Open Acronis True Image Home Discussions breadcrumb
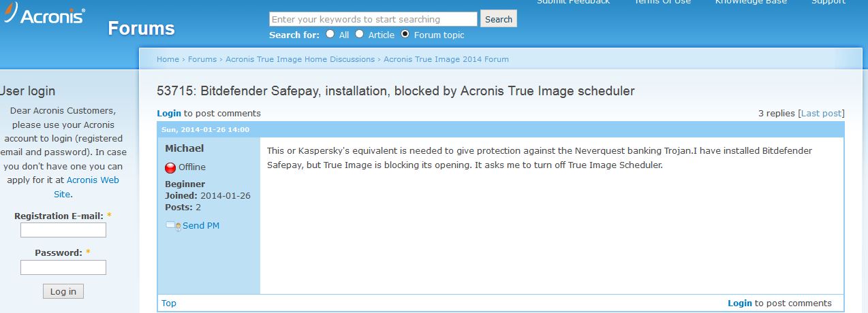 (x=300, y=59)
